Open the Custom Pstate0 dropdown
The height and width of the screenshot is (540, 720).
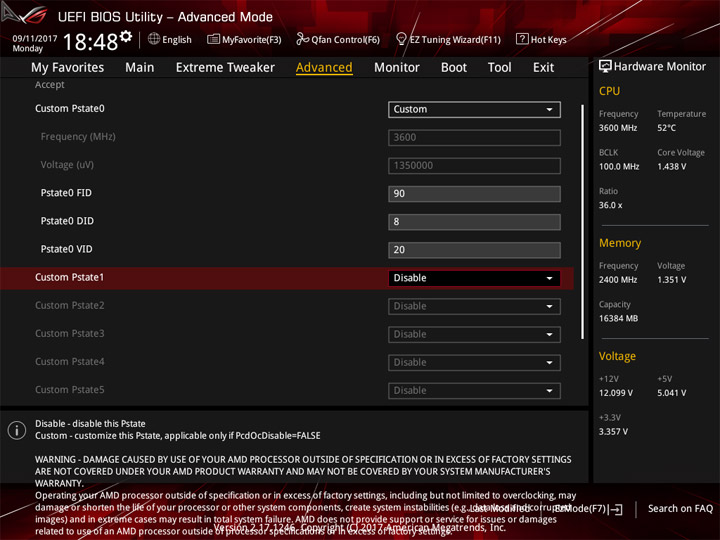click(x=474, y=109)
